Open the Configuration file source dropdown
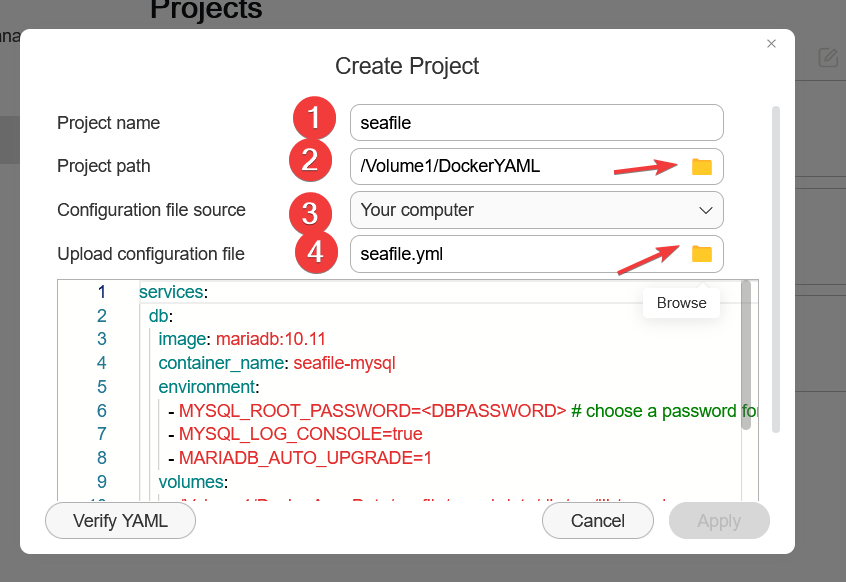The image size is (846, 582). (536, 210)
